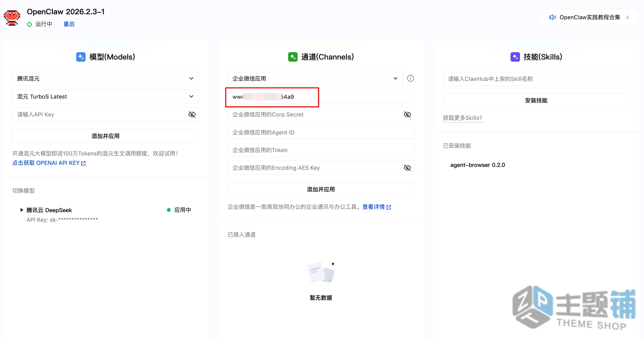This screenshot has width=644, height=339.
Task: Click the 已安装技能 section label
Action: pos(457,146)
